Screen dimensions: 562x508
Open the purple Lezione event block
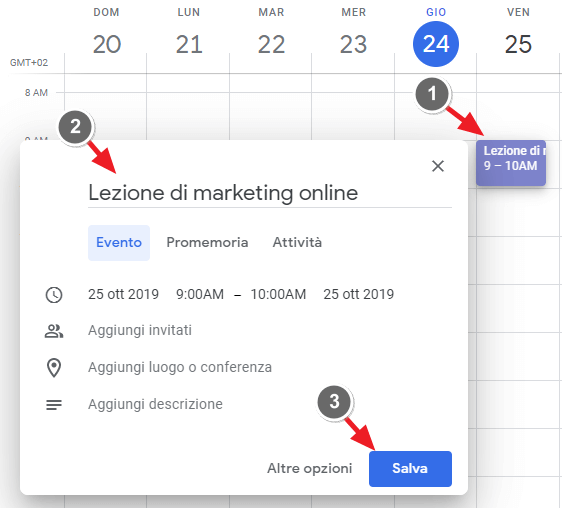point(511,163)
